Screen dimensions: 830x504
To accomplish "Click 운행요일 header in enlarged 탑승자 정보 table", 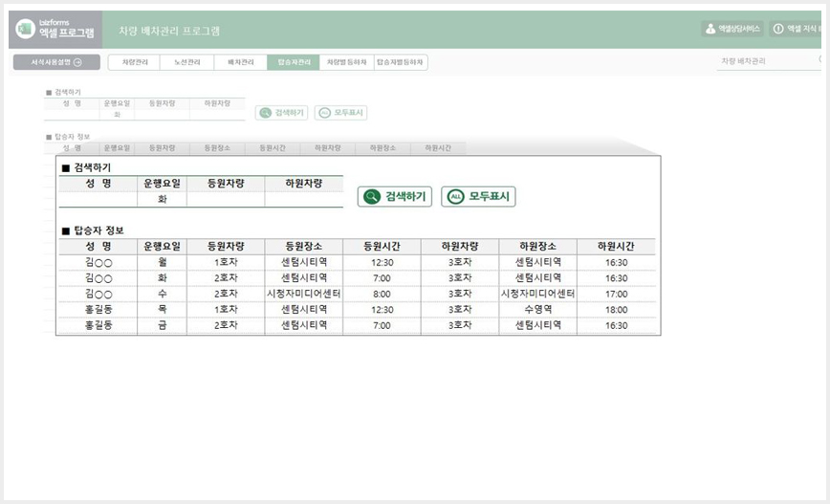I will 162,246.
